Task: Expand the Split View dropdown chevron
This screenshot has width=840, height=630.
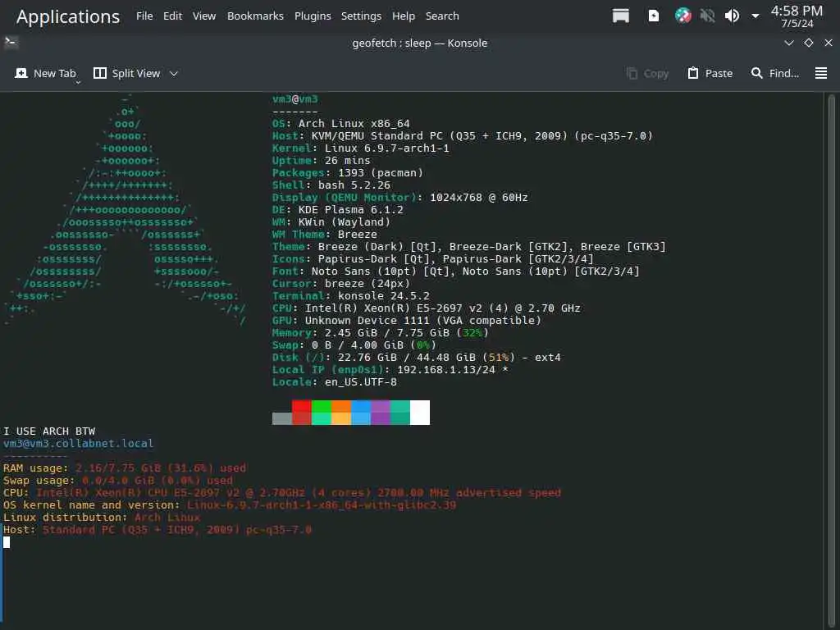Action: pyautogui.click(x=174, y=73)
